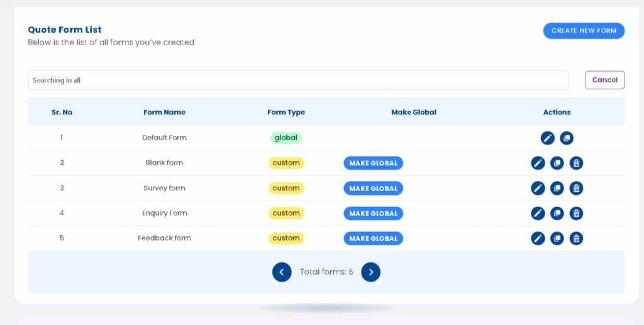Delete the Feedback form
Viewport: 644px width, 325px height.
coord(576,238)
